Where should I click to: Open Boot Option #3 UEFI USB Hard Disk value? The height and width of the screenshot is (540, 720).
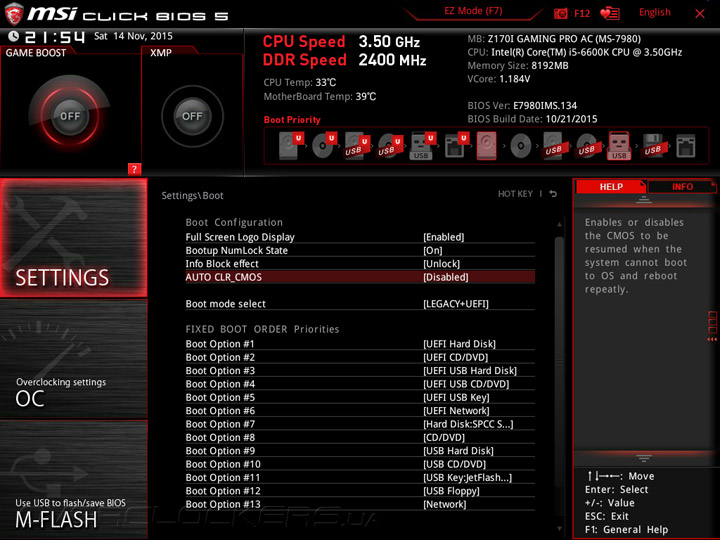[x=470, y=371]
